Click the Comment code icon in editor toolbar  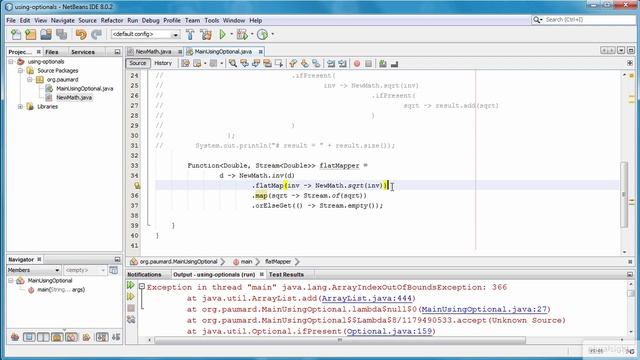tap(382, 63)
